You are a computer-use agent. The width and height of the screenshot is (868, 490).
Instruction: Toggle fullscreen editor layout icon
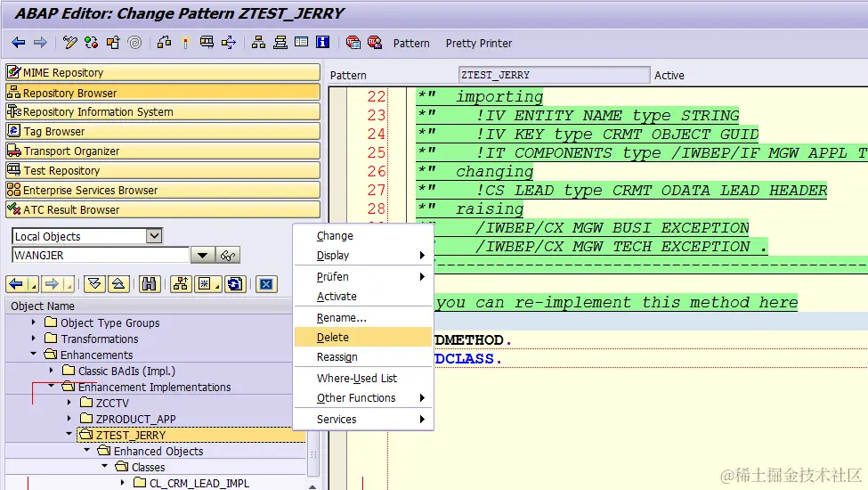302,43
